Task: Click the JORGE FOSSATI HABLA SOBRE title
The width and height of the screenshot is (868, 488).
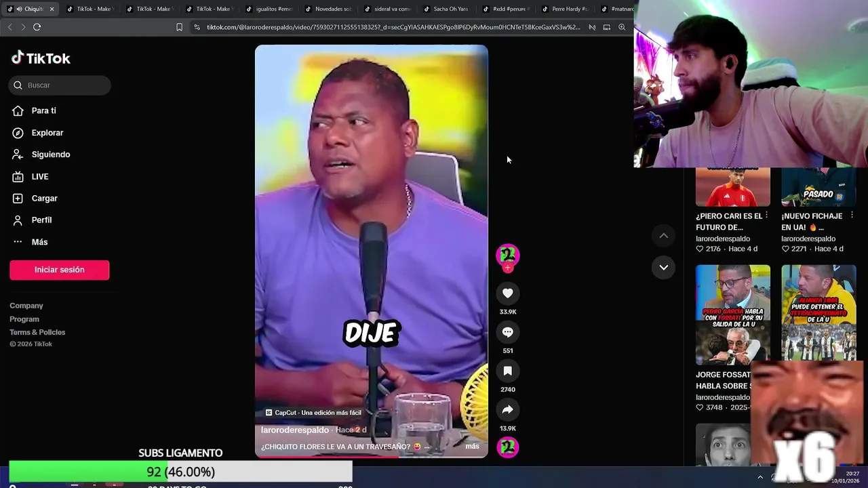Action: coord(724,380)
